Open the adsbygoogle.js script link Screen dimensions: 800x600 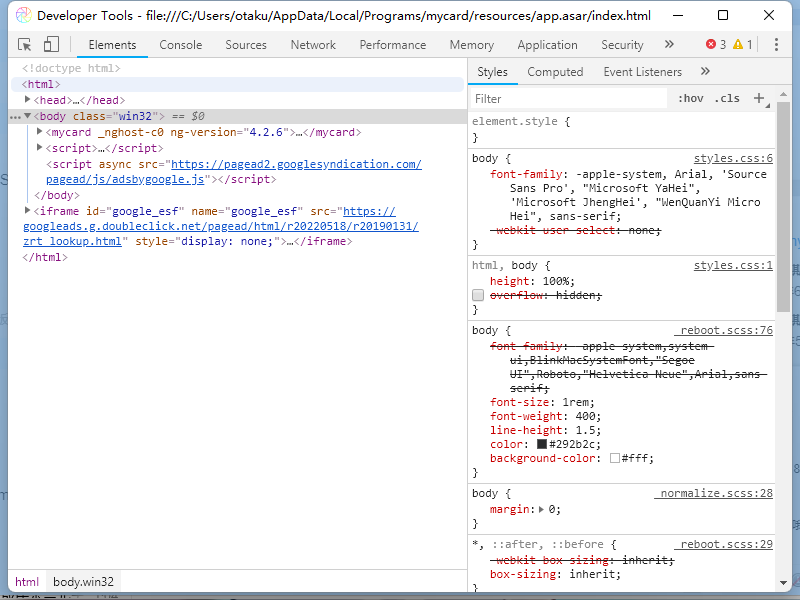pos(234,171)
